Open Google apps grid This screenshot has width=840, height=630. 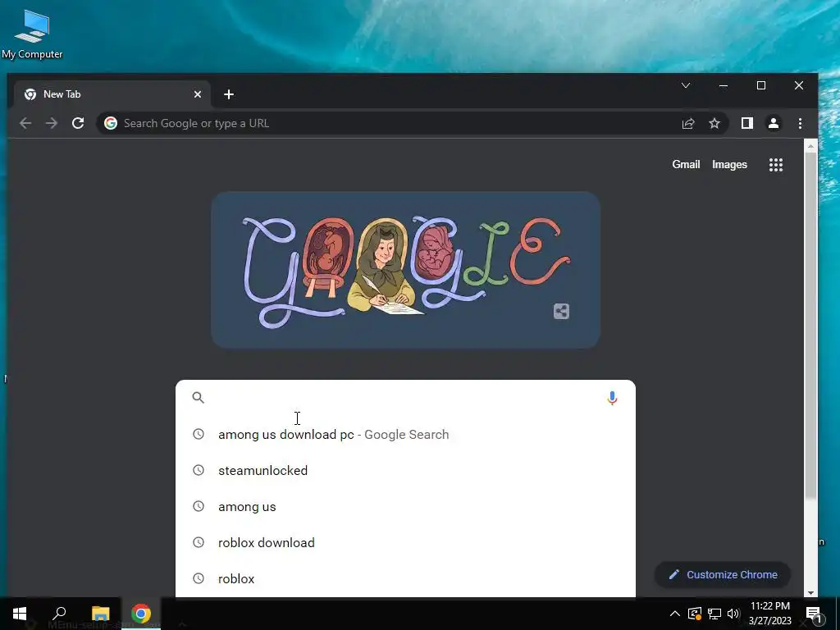[x=776, y=164]
